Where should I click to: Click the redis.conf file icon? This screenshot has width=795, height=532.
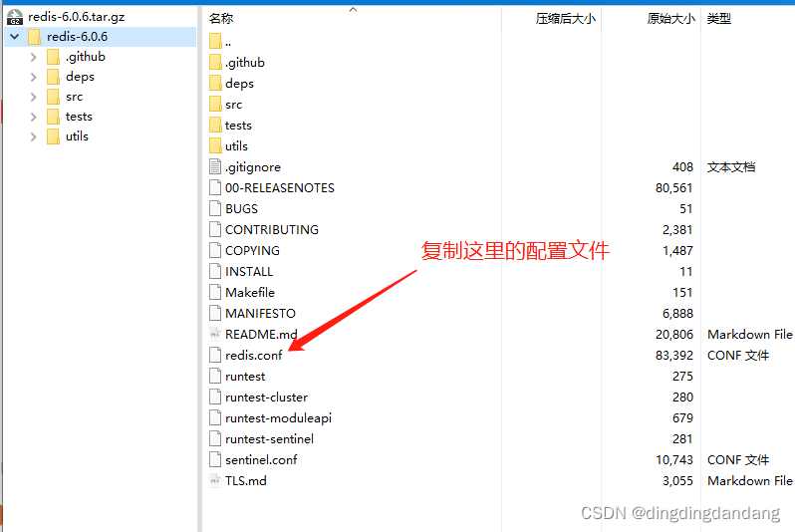tap(215, 355)
